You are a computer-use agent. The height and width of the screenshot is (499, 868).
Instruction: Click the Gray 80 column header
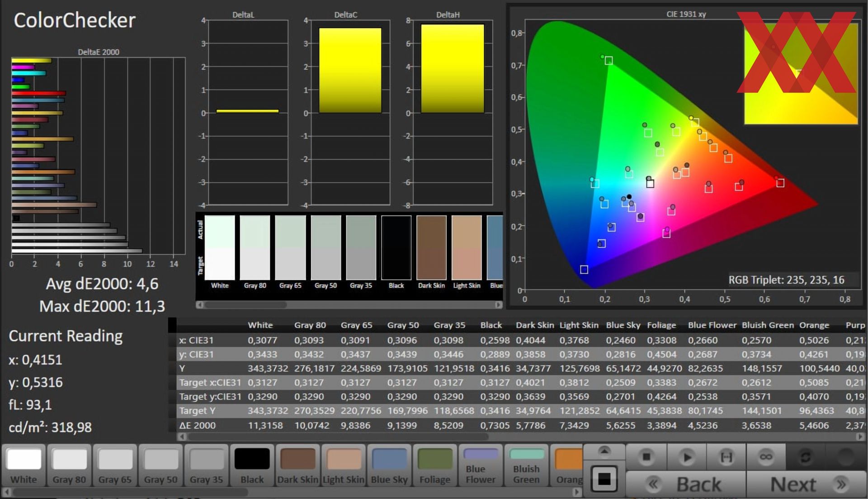coord(310,325)
